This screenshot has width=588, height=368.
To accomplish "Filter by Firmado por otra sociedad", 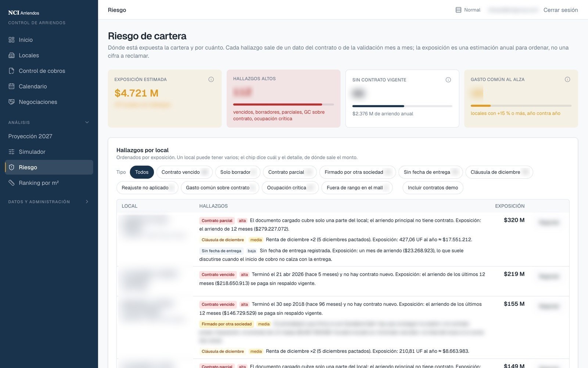I will pyautogui.click(x=358, y=172).
